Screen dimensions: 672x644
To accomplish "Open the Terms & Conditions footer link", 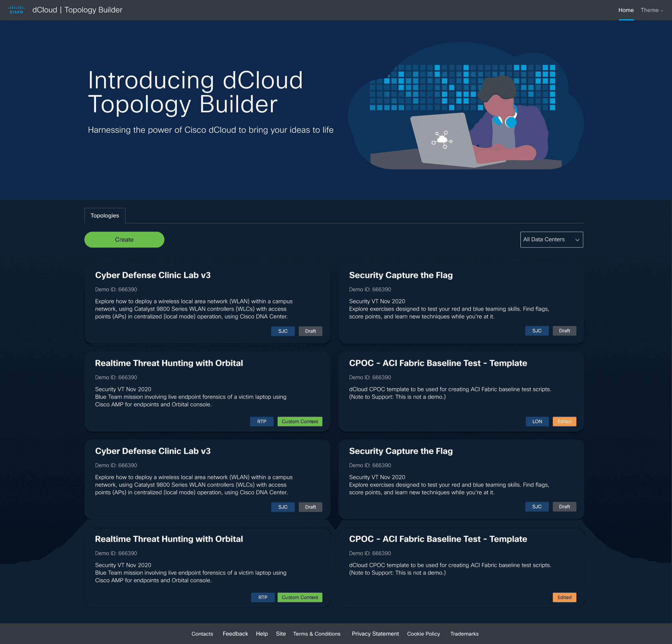I will pos(317,634).
